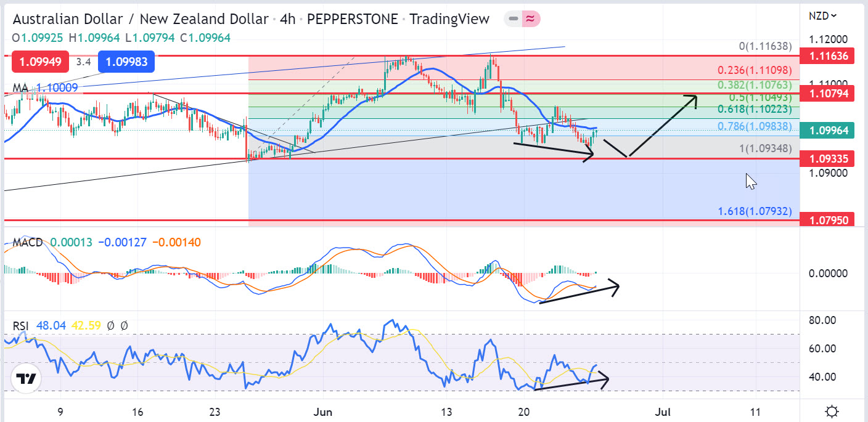The width and height of the screenshot is (868, 422).
Task: Click the arrowhead of the projected upward price arrow
Action: (x=694, y=98)
